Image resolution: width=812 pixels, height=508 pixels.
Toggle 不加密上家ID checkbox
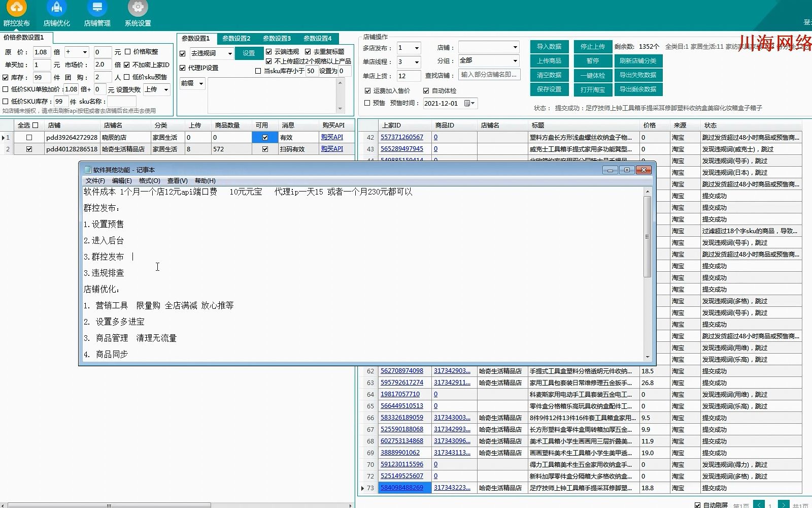127,65
